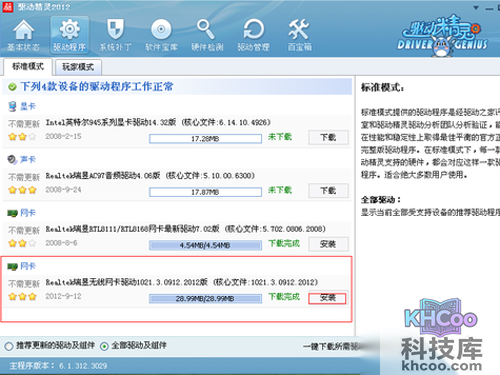Select the Realtek无线网卡驱动 entry text
This screenshot has height=375, width=500.
181,282
